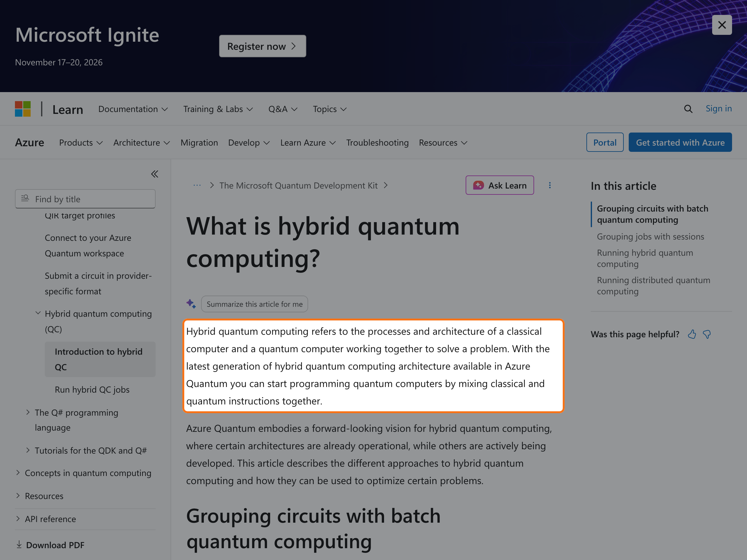Click the Azure brand link
The width and height of the screenshot is (747, 560).
(29, 142)
